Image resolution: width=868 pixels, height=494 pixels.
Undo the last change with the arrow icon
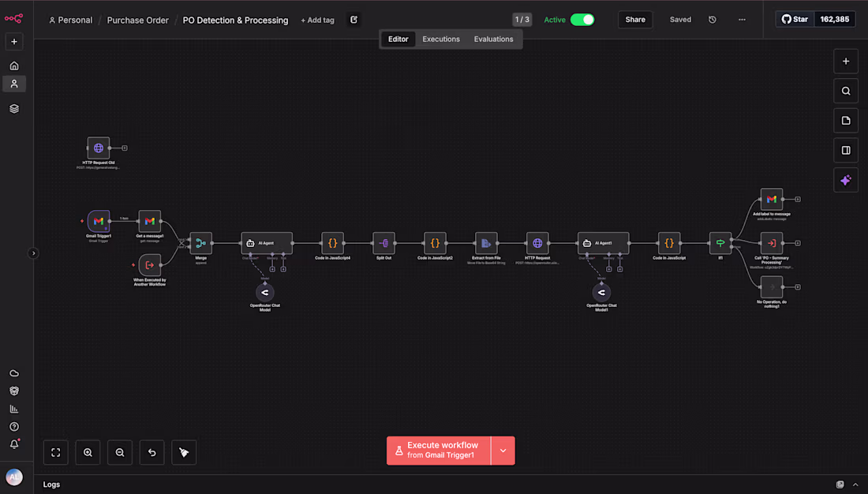[152, 452]
